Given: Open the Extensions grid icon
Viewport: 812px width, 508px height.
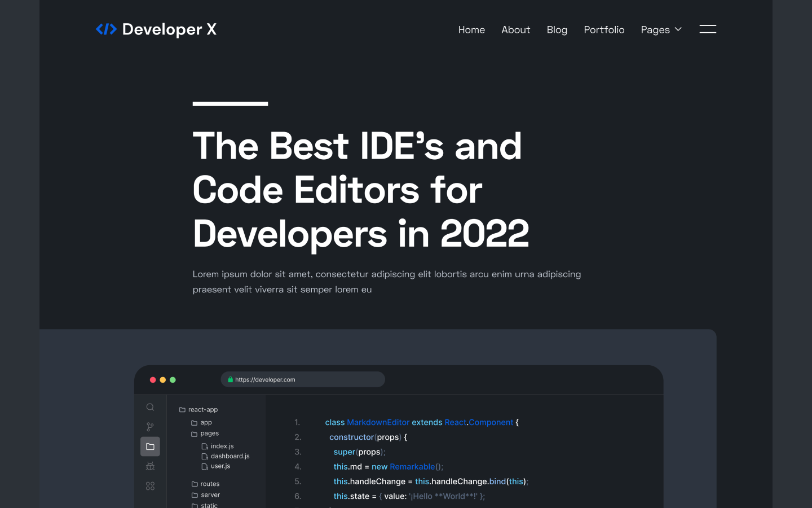Looking at the screenshot, I should point(150,485).
